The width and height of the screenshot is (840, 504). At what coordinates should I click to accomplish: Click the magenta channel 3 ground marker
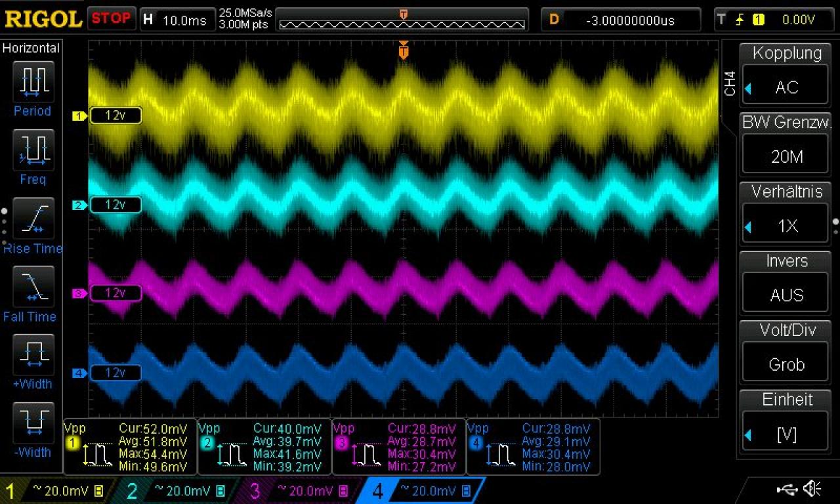pyautogui.click(x=79, y=293)
